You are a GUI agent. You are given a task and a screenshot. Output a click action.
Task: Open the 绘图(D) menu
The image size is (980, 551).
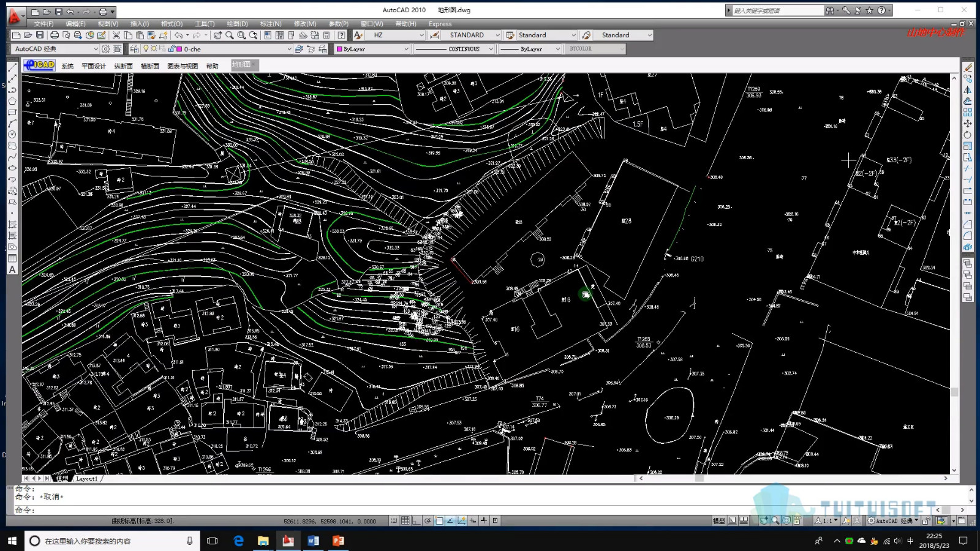(237, 24)
